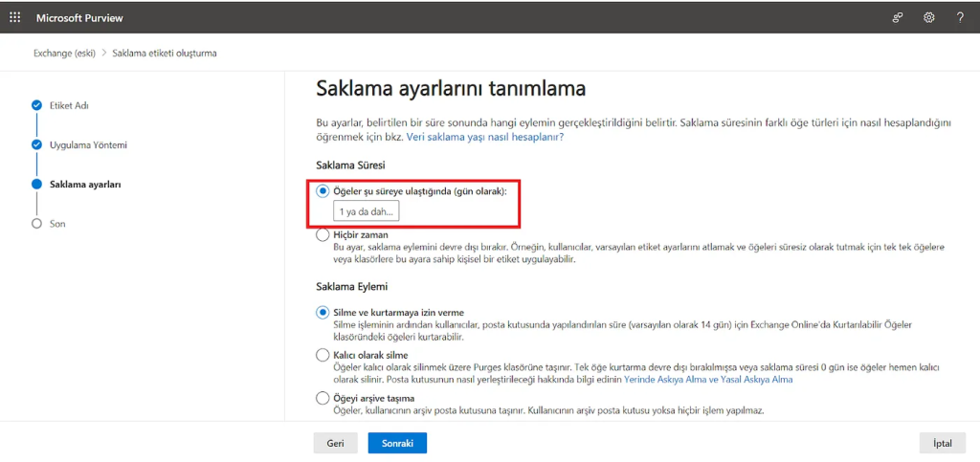Click the Uygulama Yöntemi checkmark step icon

[x=36, y=144]
